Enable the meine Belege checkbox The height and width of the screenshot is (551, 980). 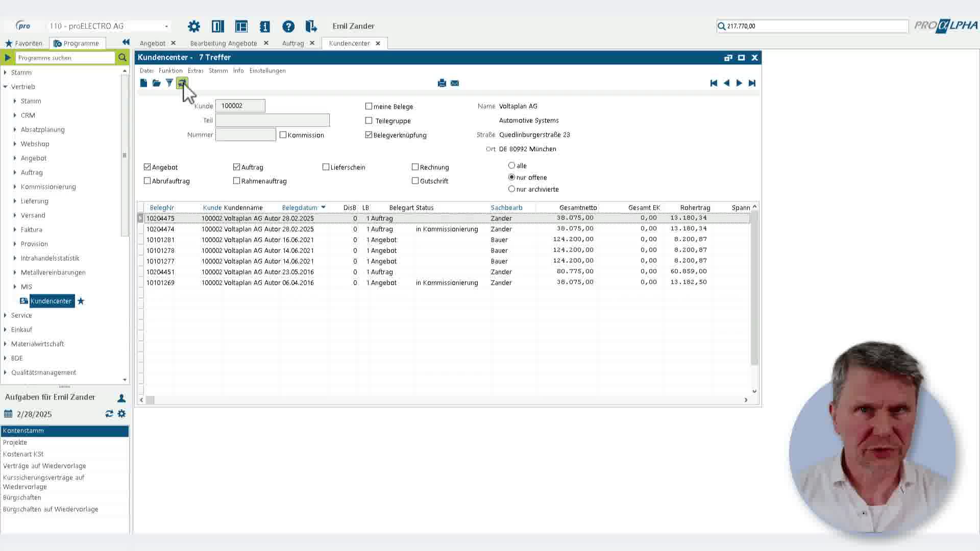(369, 106)
